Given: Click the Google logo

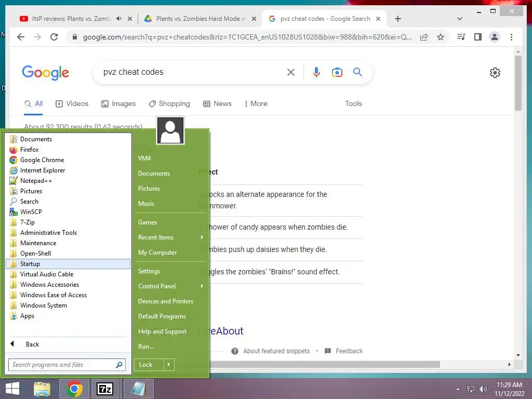Looking at the screenshot, I should click(x=46, y=73).
